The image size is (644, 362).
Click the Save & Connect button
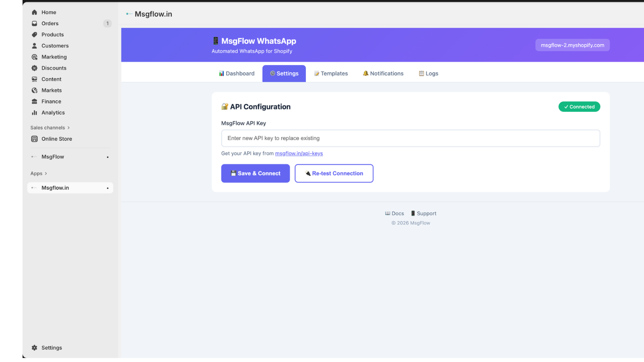coord(256,173)
